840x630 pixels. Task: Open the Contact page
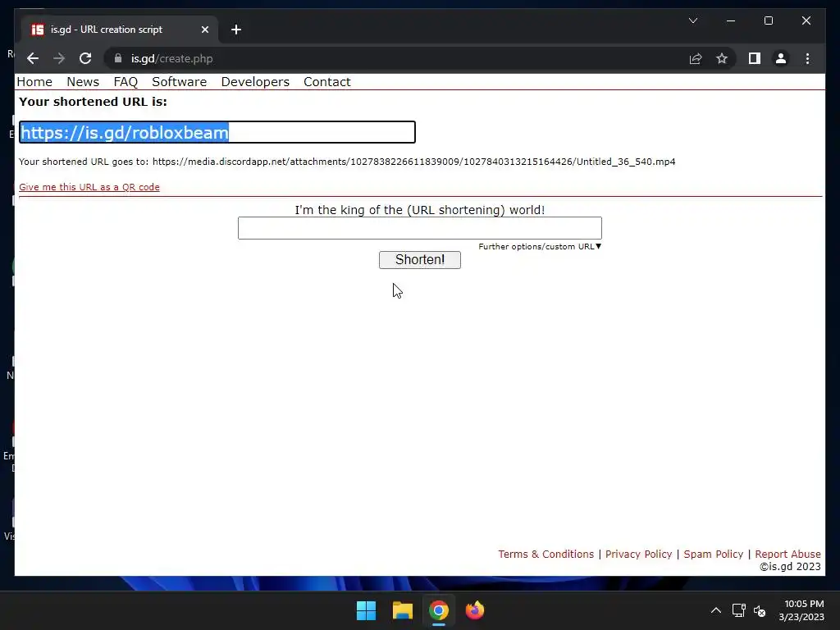click(326, 82)
